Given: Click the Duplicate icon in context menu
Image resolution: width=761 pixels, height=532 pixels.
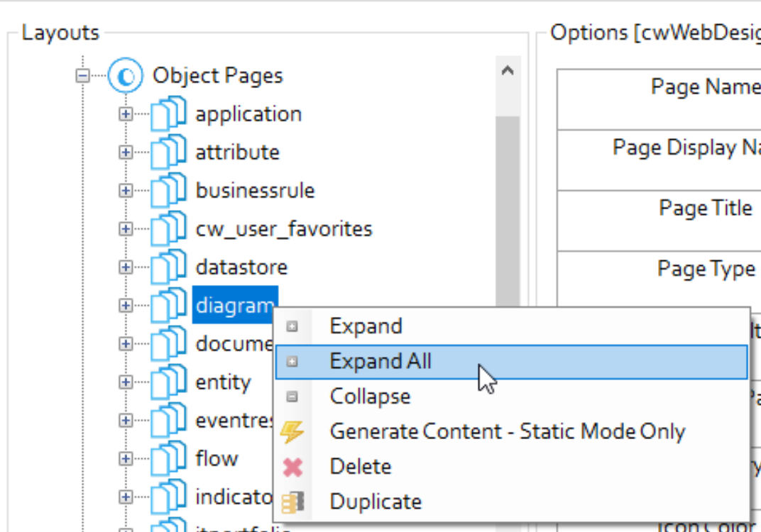Looking at the screenshot, I should click(292, 502).
